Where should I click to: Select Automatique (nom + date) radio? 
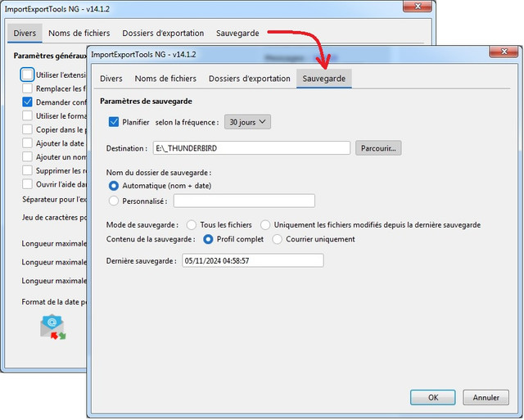pyautogui.click(x=114, y=186)
